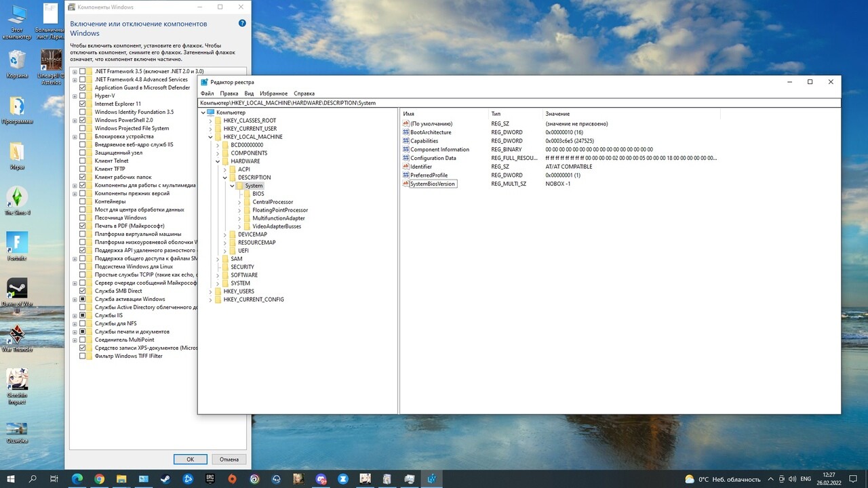Image resolution: width=868 pixels, height=488 pixels.
Task: Click the ENG language indicator
Action: coord(806,479)
